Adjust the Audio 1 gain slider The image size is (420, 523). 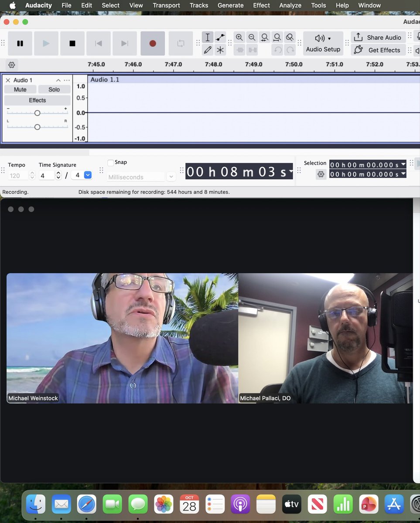tap(37, 112)
